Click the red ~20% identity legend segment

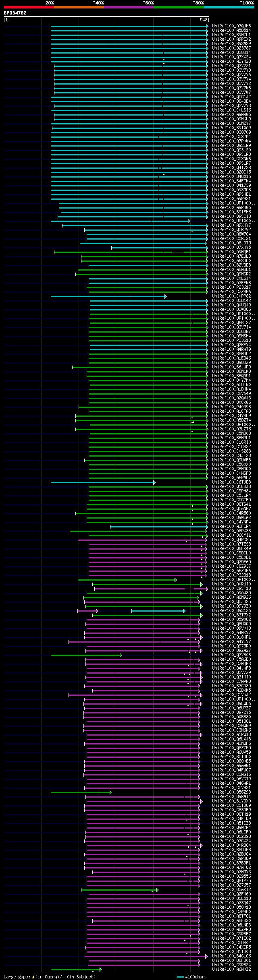click(29, 7)
